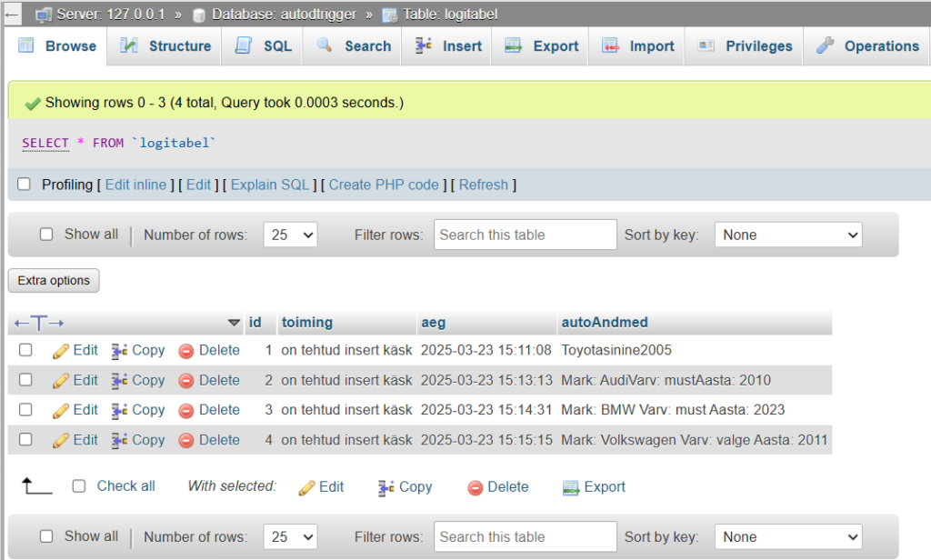Click copy icon for Volkswagen row

tap(119, 440)
